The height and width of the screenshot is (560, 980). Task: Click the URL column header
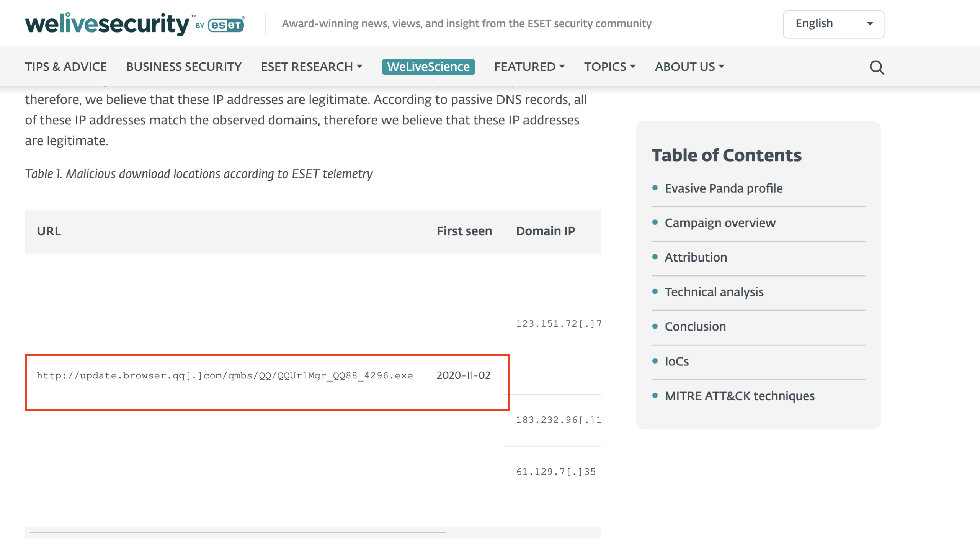click(x=48, y=231)
